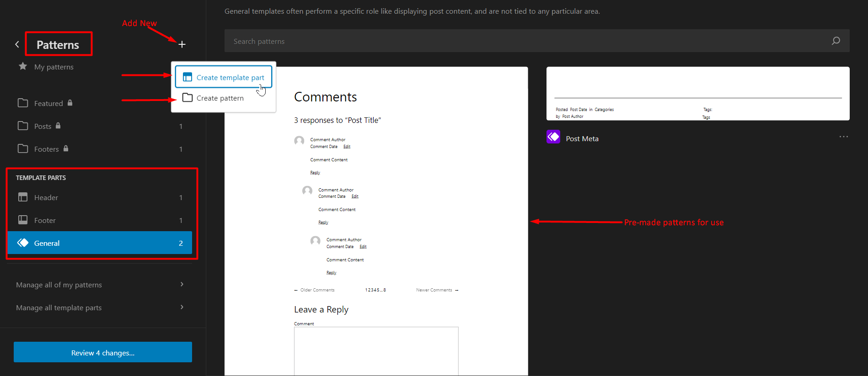Open the Comments pattern preview
Viewport: 868px width, 376px height.
pos(376,222)
